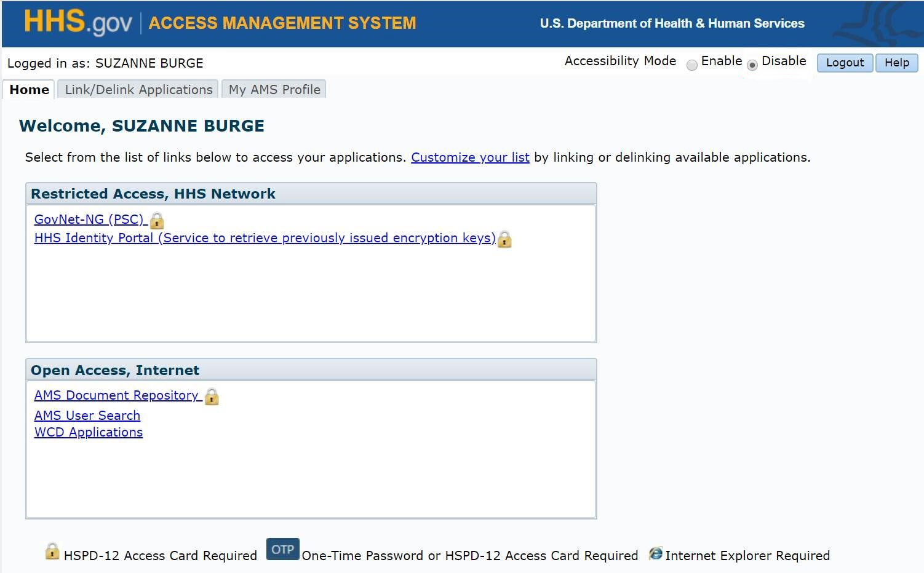This screenshot has width=924, height=573.
Task: Click the OTP badge in the legend
Action: pyautogui.click(x=282, y=549)
